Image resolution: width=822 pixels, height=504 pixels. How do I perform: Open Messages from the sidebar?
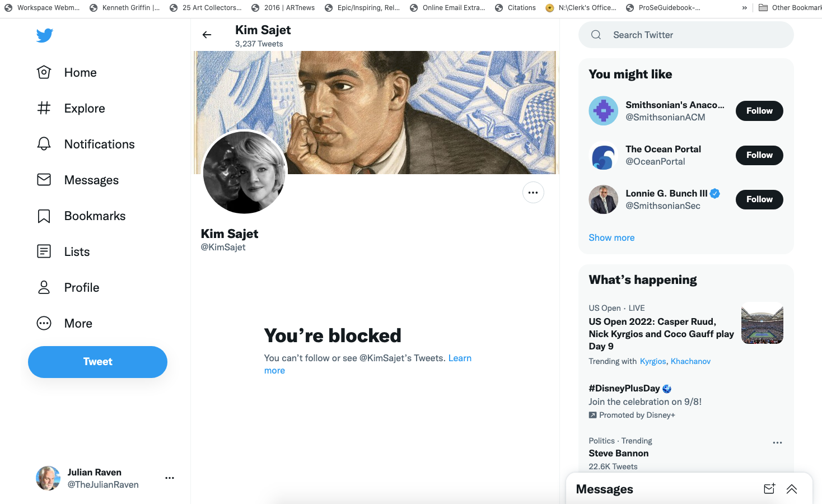click(x=78, y=180)
